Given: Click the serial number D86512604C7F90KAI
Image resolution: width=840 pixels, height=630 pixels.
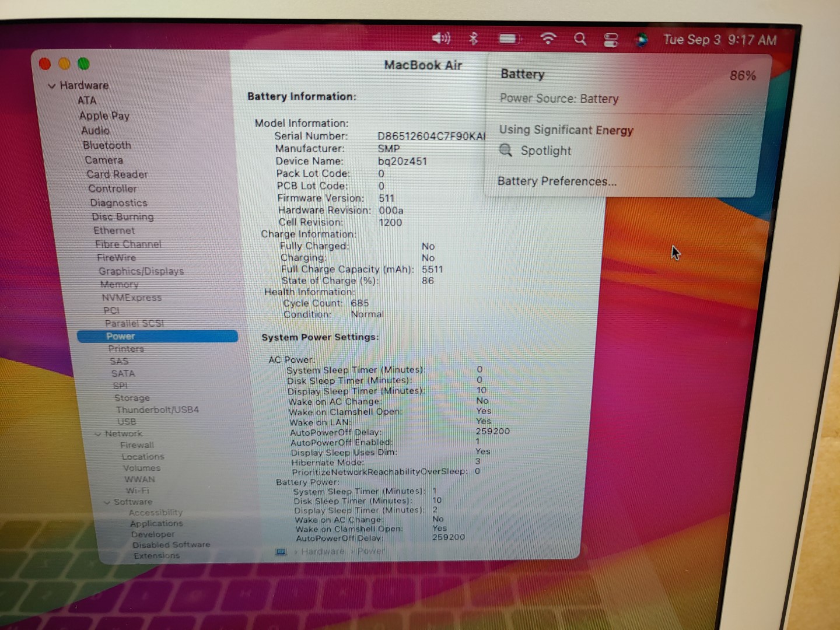Looking at the screenshot, I should tap(432, 136).
